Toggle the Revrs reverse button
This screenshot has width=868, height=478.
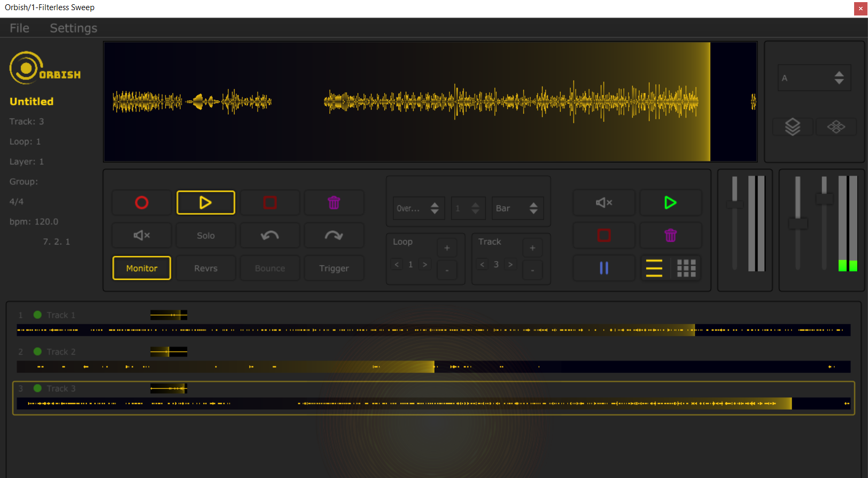206,268
